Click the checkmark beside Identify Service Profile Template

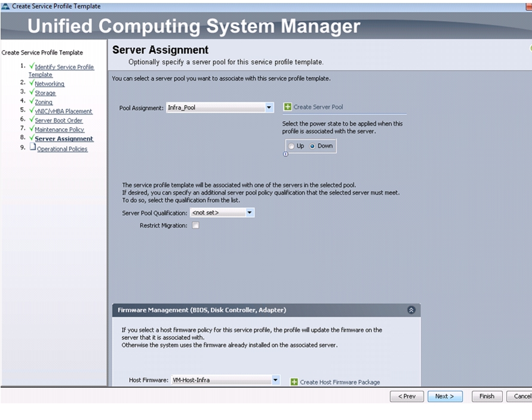click(x=32, y=66)
